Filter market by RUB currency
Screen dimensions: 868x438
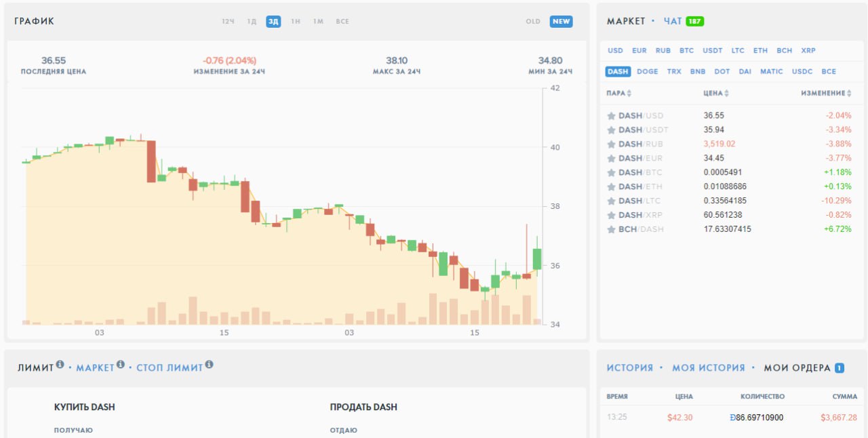click(663, 51)
